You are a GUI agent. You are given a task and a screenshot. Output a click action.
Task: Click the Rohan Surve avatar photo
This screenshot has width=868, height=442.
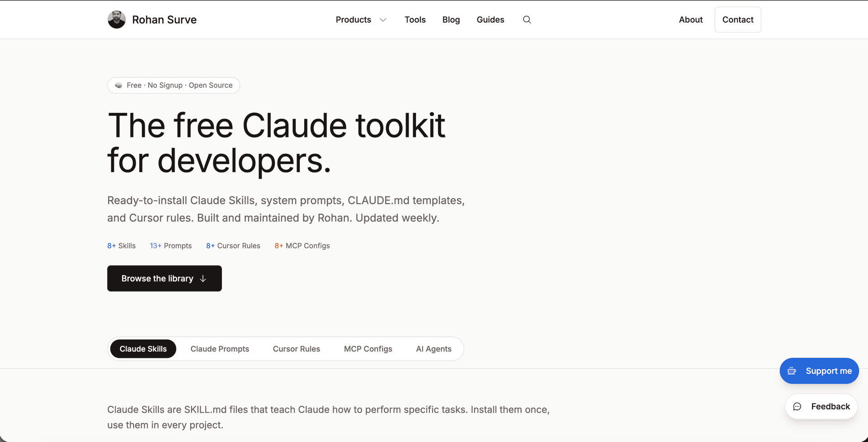[117, 19]
